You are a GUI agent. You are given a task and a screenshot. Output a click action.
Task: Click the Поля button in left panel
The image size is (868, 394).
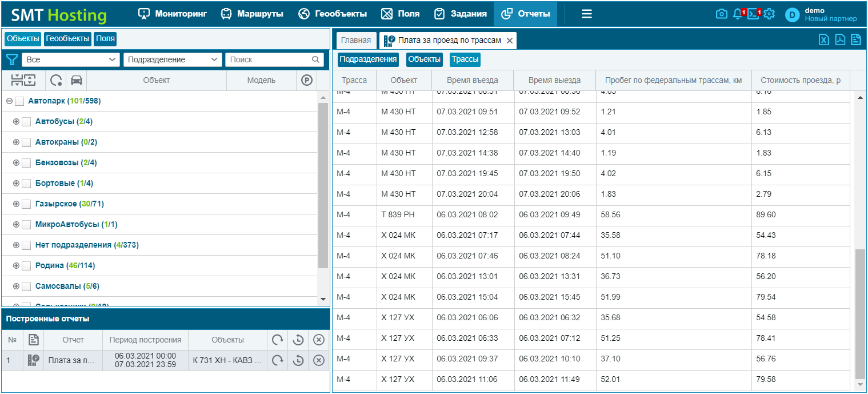click(105, 39)
